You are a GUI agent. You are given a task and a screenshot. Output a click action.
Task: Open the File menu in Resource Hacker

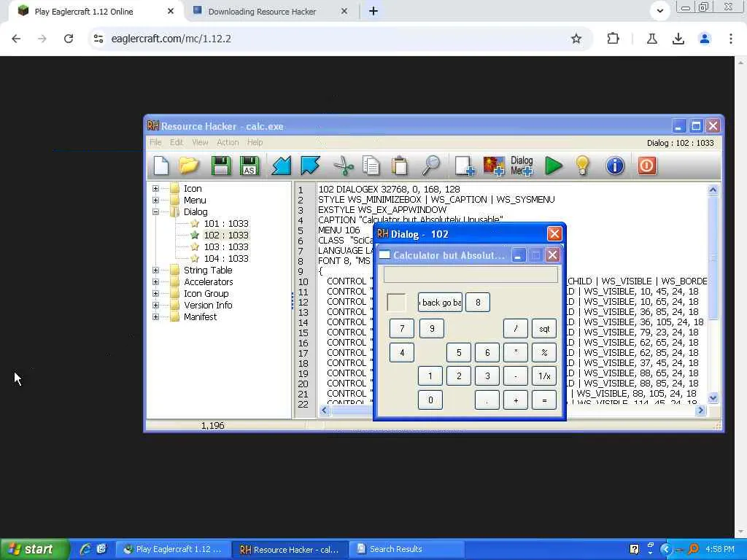tap(155, 142)
